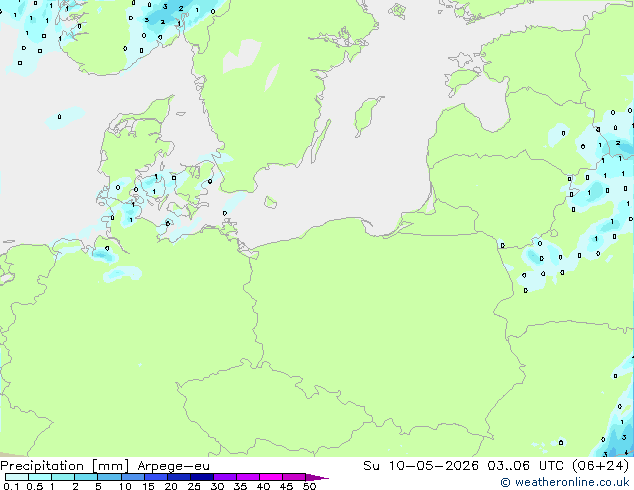Viewport: 634px width, 490px height.
Task: Click the forecast date and time text
Action: point(496,465)
